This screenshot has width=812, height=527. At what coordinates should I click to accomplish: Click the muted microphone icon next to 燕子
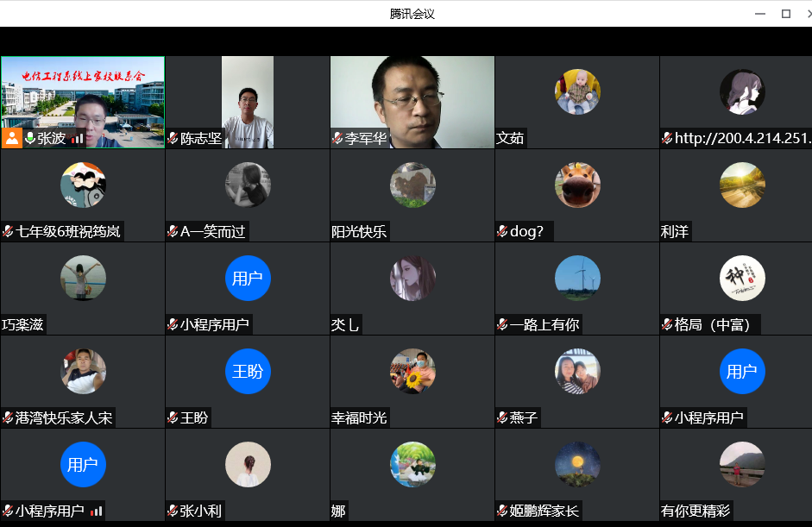pos(502,417)
